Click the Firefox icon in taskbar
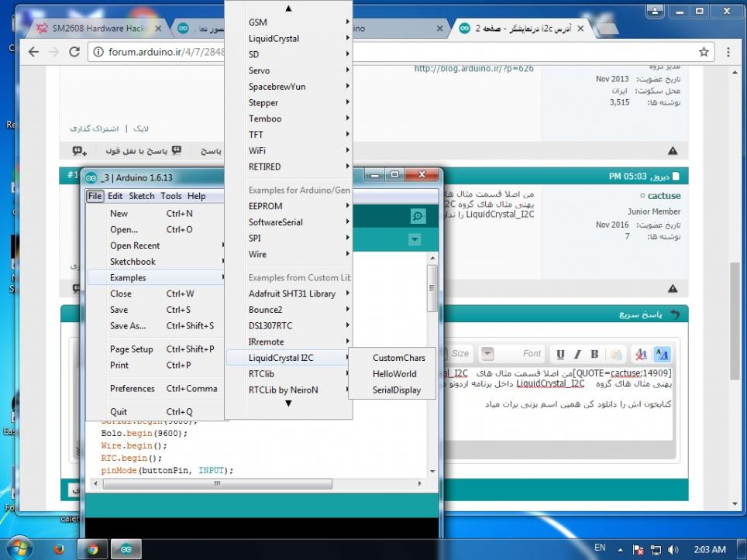The width and height of the screenshot is (747, 560). point(60,549)
